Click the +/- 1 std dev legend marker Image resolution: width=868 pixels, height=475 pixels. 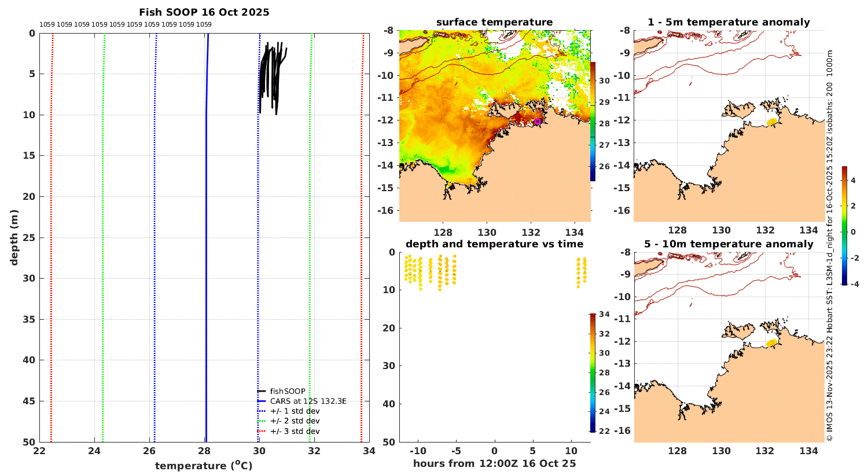pos(262,411)
